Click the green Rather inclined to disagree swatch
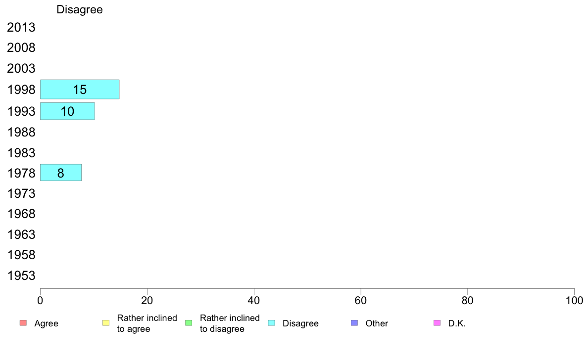This screenshot has width=588, height=364. click(x=189, y=323)
